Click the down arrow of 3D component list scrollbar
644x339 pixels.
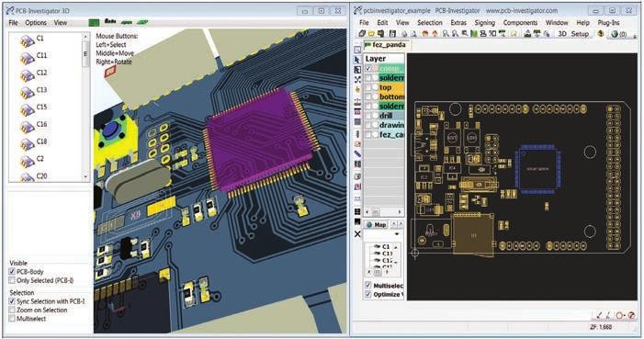click(x=85, y=176)
